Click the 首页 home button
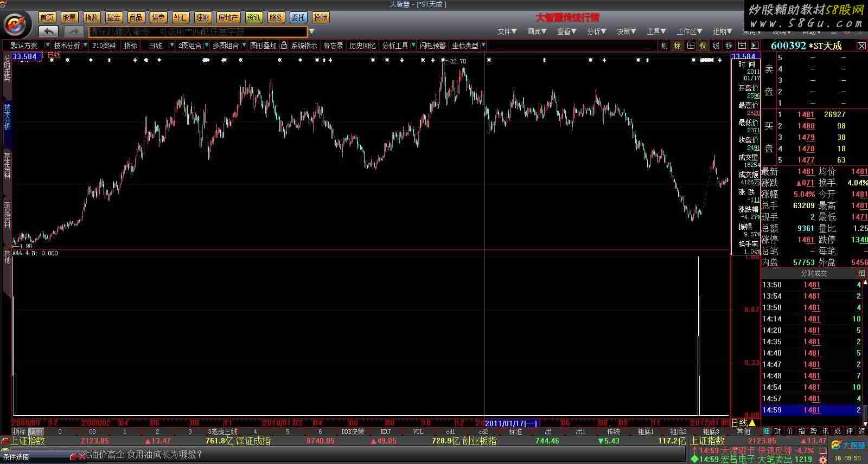 [47, 17]
